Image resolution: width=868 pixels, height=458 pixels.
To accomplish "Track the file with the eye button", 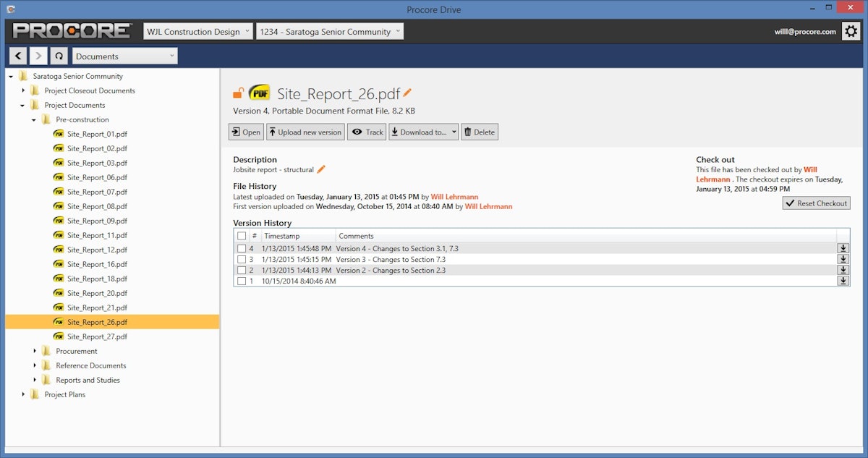I will point(367,132).
